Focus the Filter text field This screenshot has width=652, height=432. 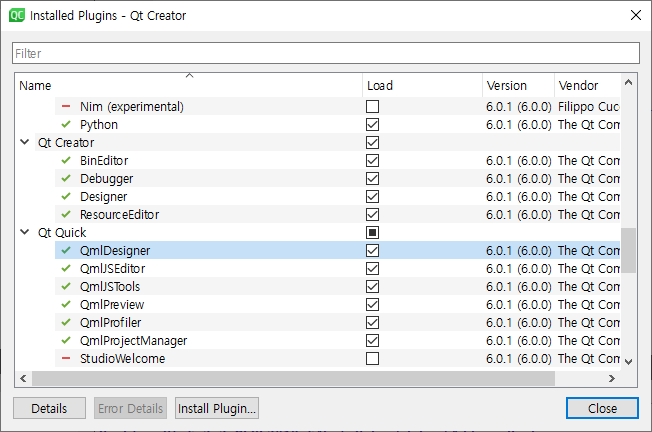coord(326,53)
